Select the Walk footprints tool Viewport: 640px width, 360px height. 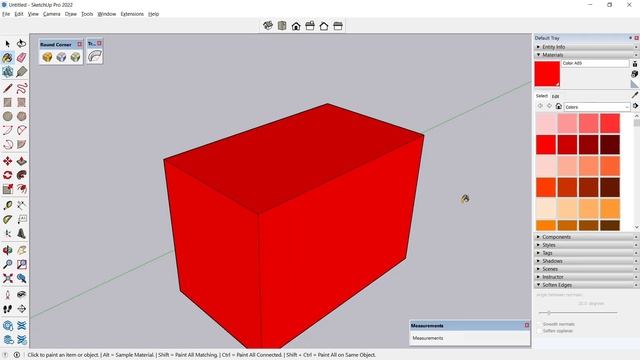(x=7, y=309)
